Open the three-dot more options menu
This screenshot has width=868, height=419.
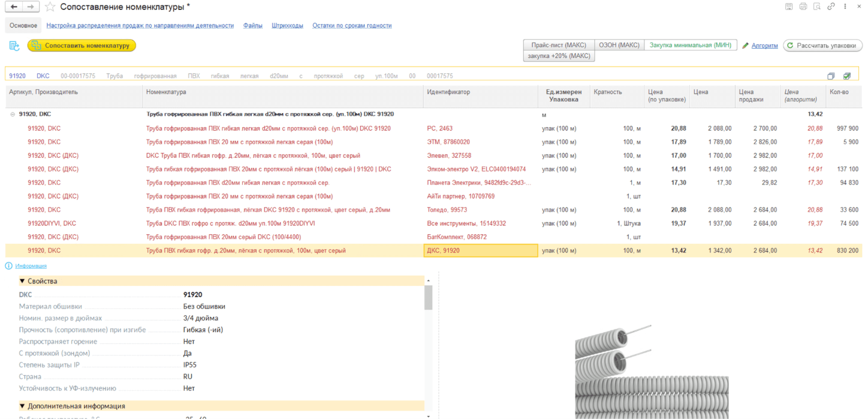[846, 7]
